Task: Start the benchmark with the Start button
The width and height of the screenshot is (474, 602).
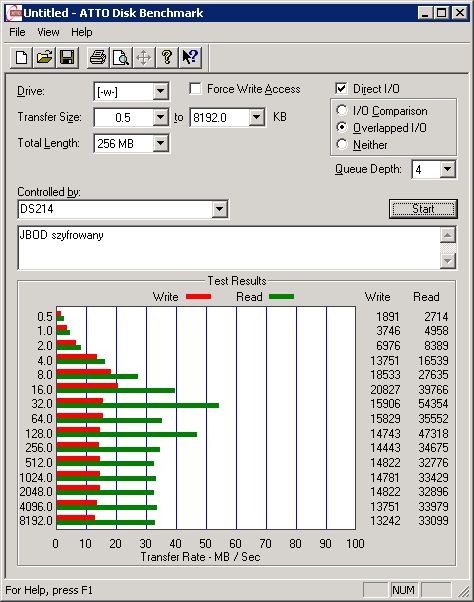Action: (423, 209)
